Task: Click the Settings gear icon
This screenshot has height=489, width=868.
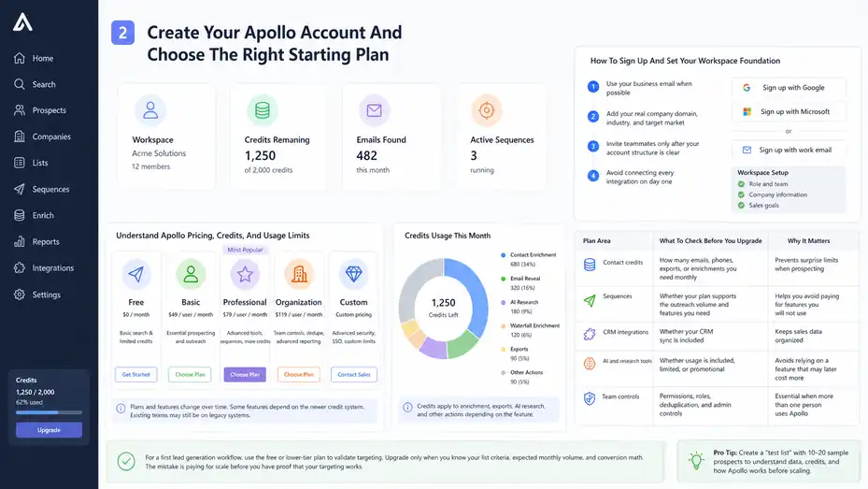Action: click(20, 295)
